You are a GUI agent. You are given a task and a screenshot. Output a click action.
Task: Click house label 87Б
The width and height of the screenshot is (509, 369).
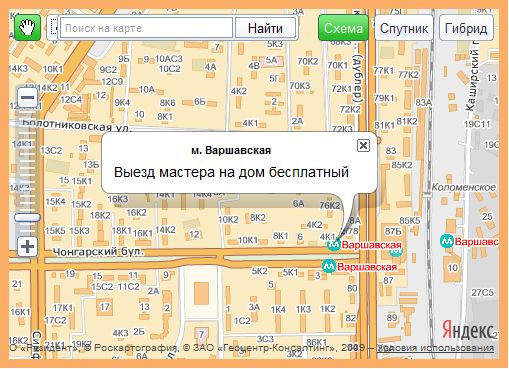393,231
